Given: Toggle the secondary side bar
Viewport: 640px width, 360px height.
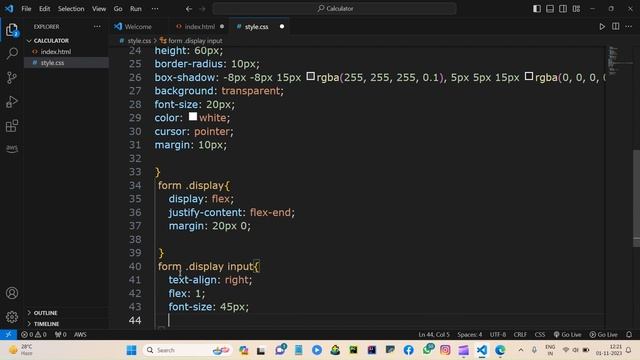Looking at the screenshot, I should (563, 9).
